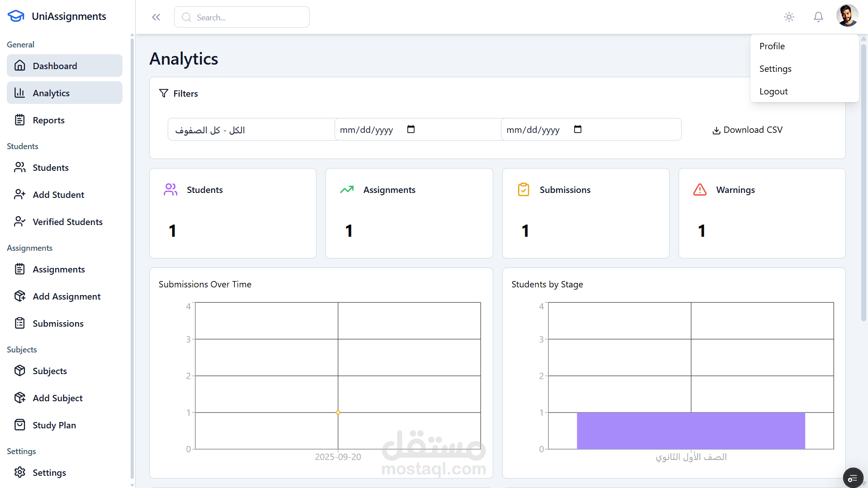The width and height of the screenshot is (868, 488).
Task: Open the second date picker calendar icon
Action: click(577, 130)
